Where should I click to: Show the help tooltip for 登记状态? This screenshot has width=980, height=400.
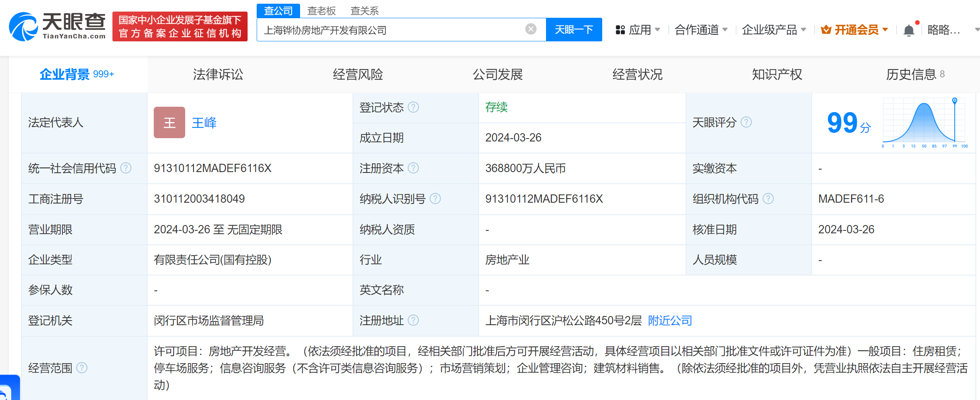tap(413, 107)
